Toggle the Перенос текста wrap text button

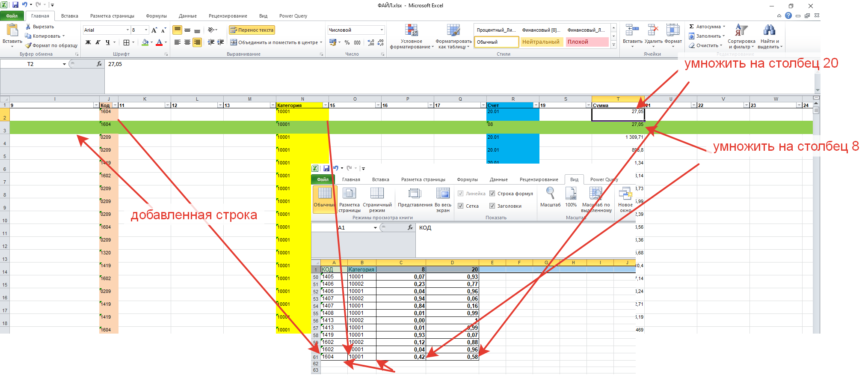252,30
